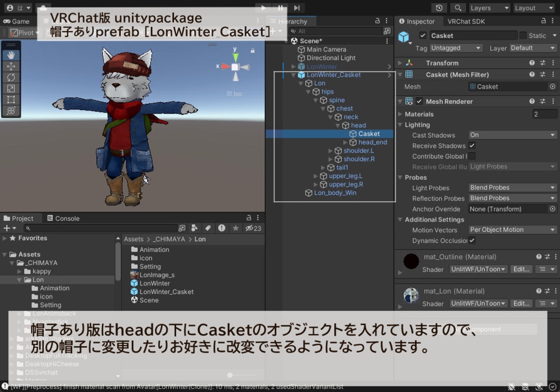Switch to the Inspector tab
Viewport: 560px width, 392px height.
[x=416, y=21]
